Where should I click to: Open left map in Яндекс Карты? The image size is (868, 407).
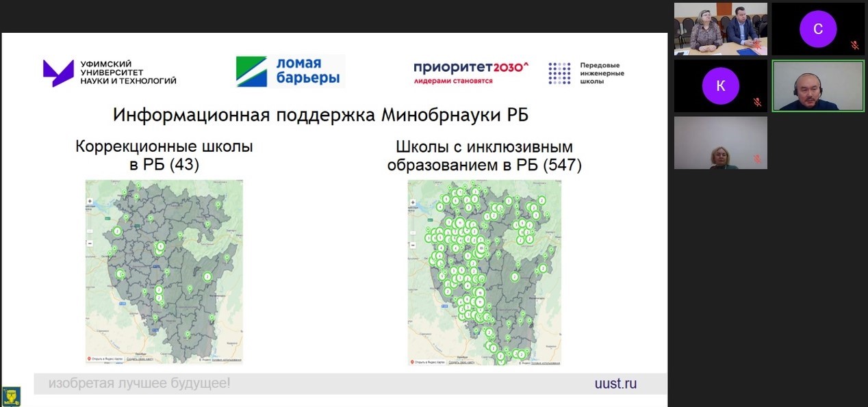click(x=106, y=358)
